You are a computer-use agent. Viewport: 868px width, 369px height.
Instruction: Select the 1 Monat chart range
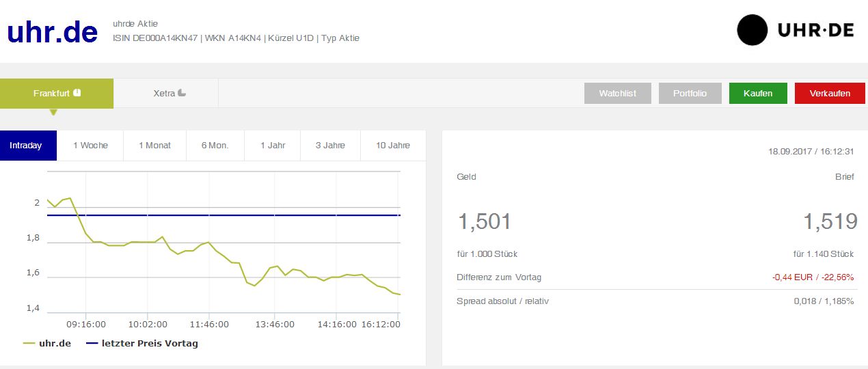(x=154, y=146)
